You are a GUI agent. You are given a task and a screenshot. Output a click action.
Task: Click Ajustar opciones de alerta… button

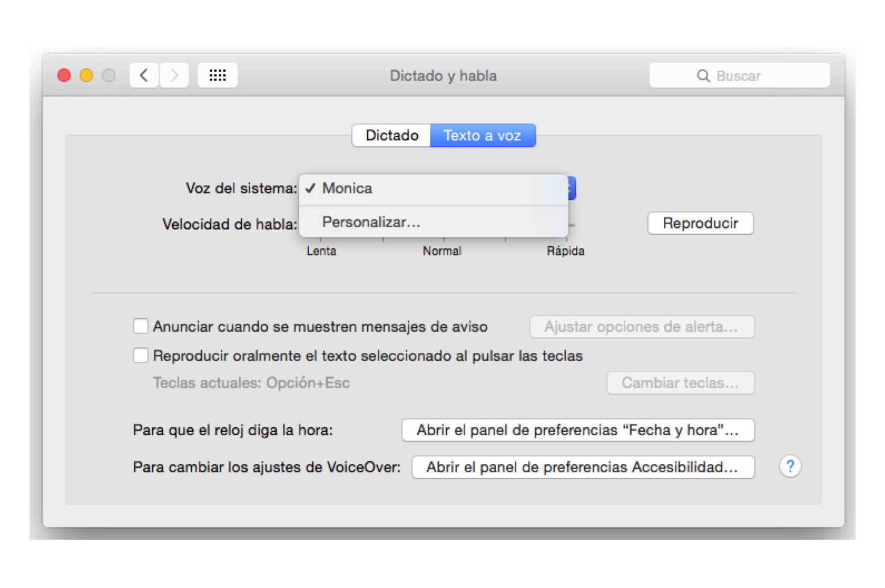[642, 327]
